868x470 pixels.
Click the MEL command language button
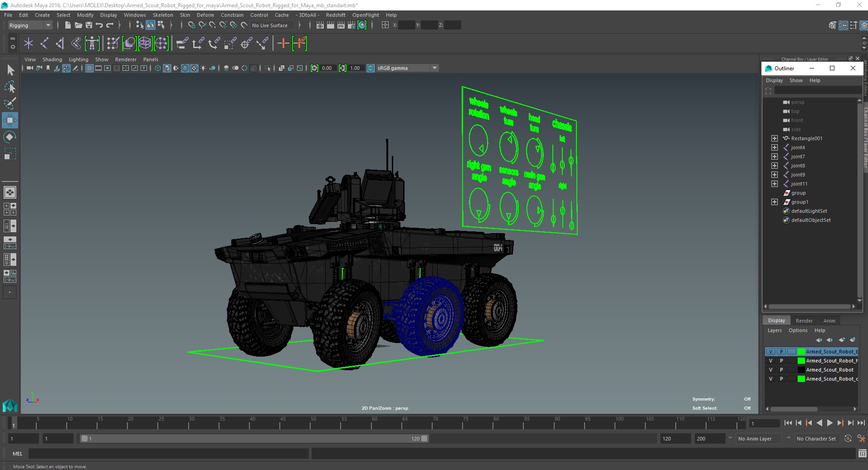point(17,454)
